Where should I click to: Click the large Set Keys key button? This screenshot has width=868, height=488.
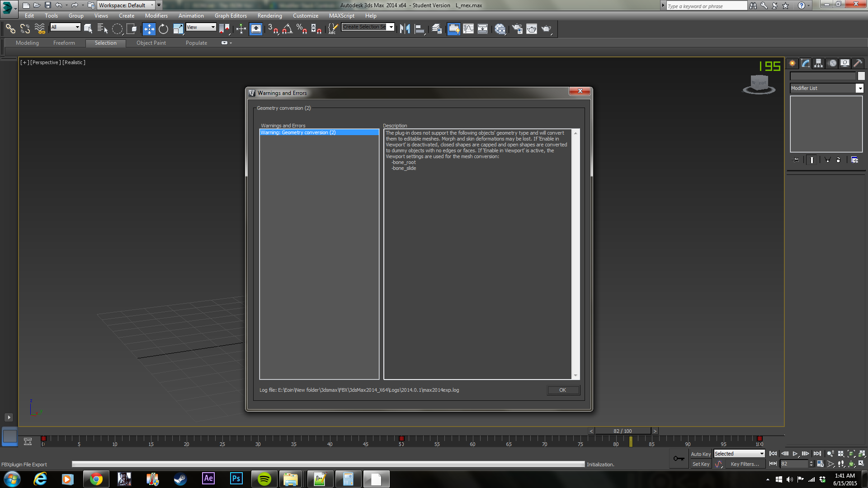click(x=679, y=459)
